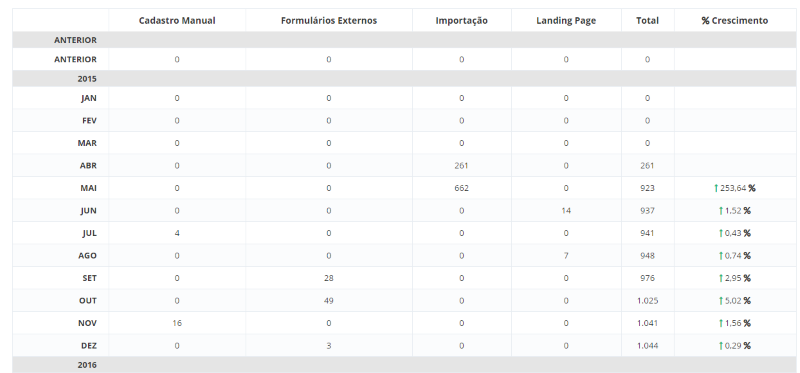Viewport: 800px width, 373px height.
Task: Click the green arrow in NOV row
Action: (x=721, y=323)
